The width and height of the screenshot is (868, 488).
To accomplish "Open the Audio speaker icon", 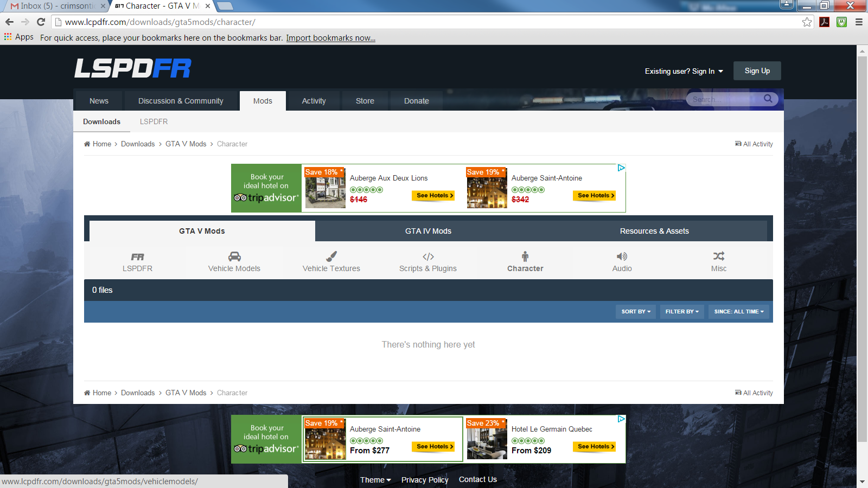I will click(x=622, y=256).
